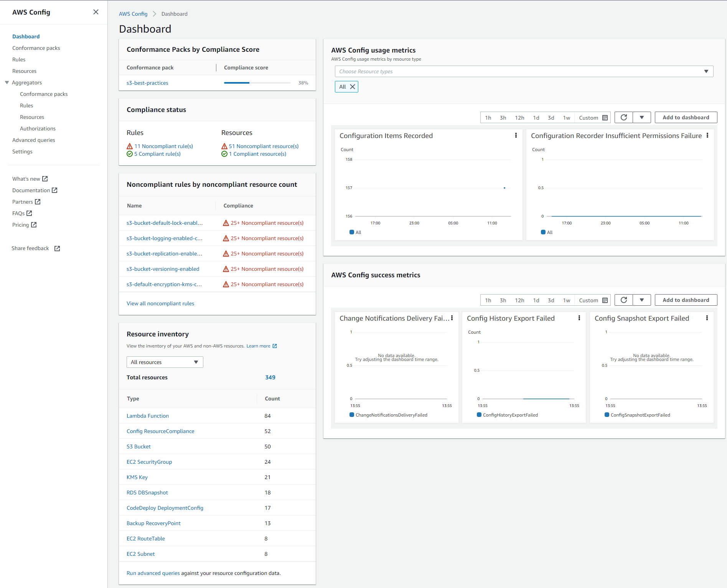
Task: Open the All resources dropdown in Resource inventory
Action: 165,362
